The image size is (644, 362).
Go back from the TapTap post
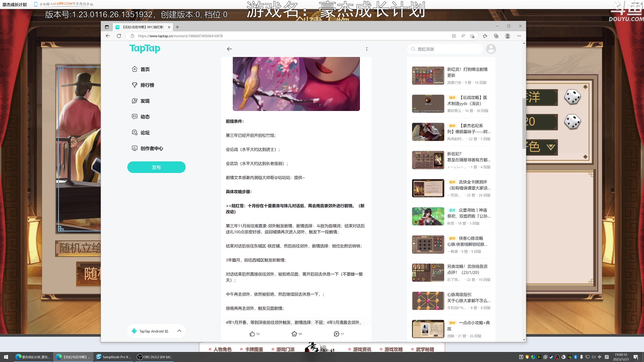(229, 49)
